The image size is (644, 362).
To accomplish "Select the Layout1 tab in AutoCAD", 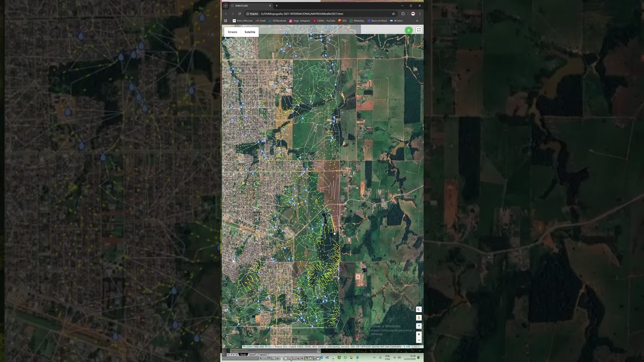I will (x=253, y=354).
